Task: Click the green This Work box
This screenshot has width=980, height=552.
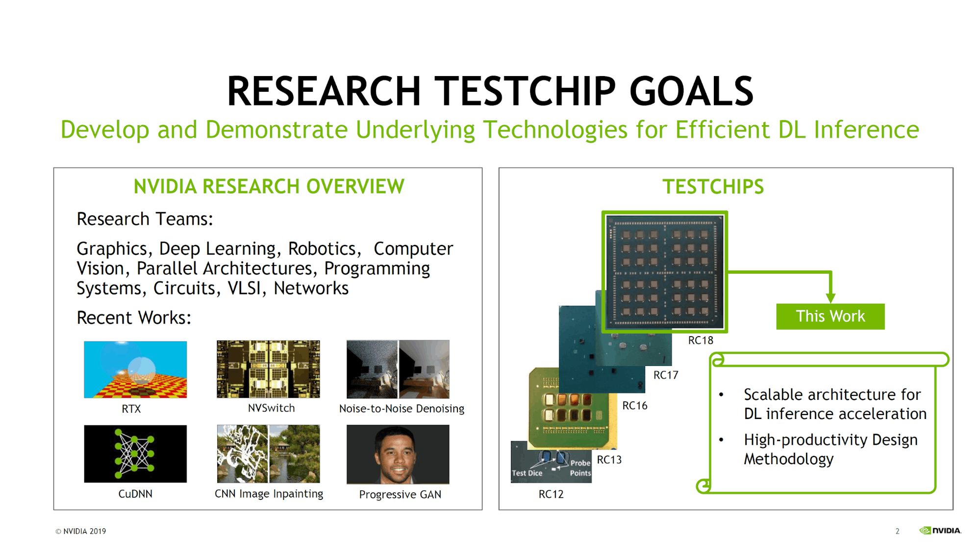Action: (x=830, y=316)
